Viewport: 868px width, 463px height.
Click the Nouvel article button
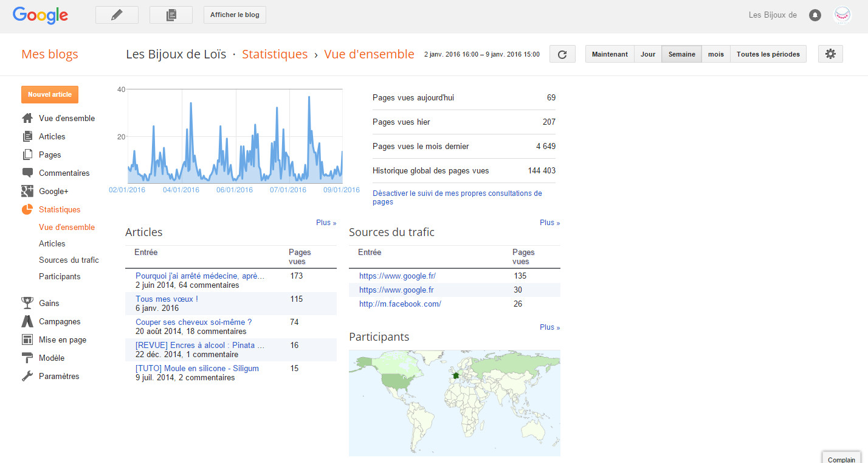pyautogui.click(x=50, y=94)
